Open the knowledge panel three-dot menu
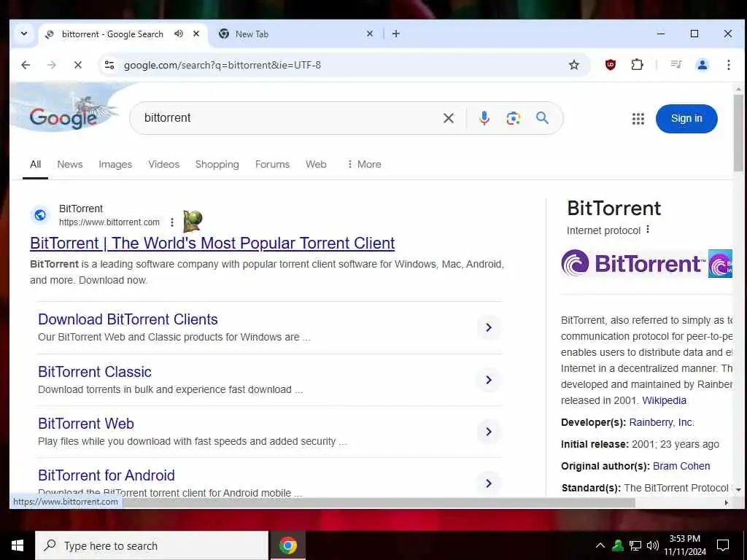Image resolution: width=747 pixels, height=560 pixels. tap(648, 230)
